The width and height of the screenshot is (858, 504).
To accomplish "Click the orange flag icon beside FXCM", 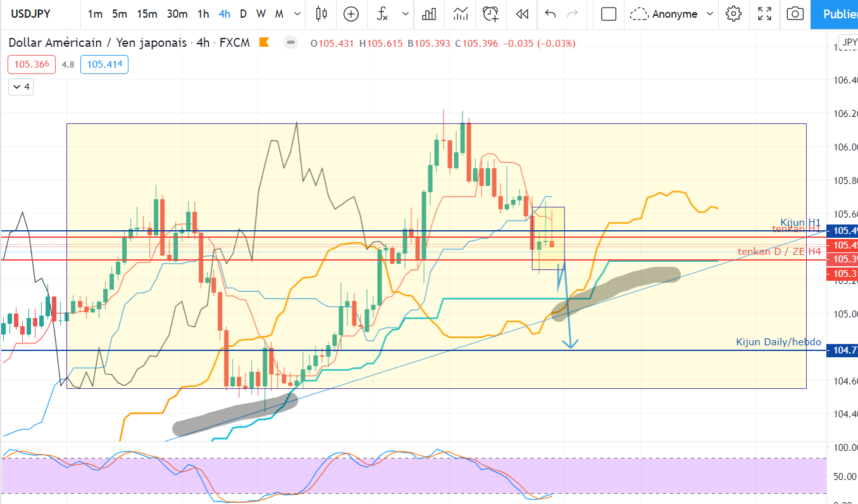I will tap(264, 43).
